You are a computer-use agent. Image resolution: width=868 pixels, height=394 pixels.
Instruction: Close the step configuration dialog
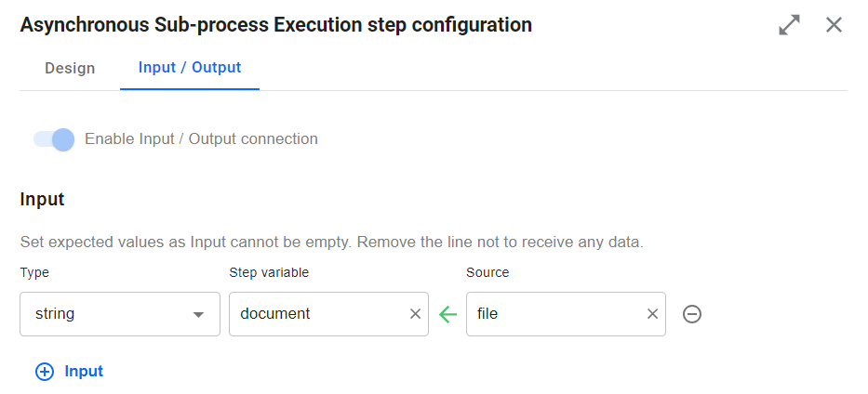834,25
